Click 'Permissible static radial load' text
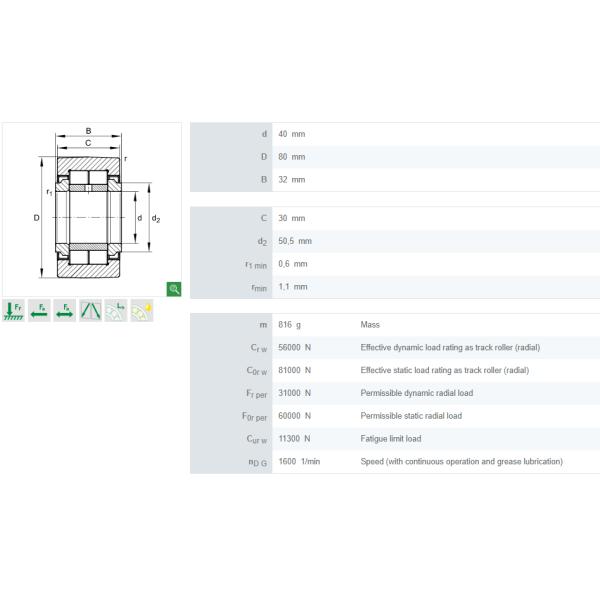Screen dimensions: 600x600 (411, 416)
